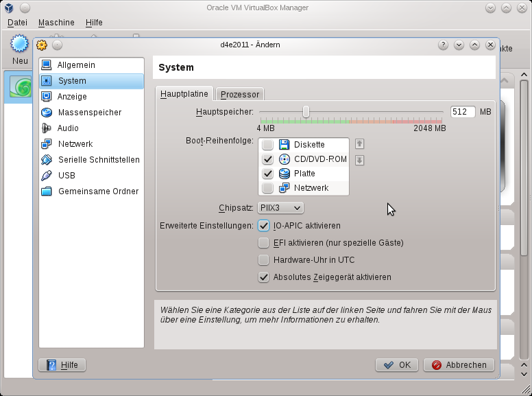Screen dimensions: 532x396
Task: Click the Neu starburst icon in Manager toolbar
Action: click(x=19, y=43)
